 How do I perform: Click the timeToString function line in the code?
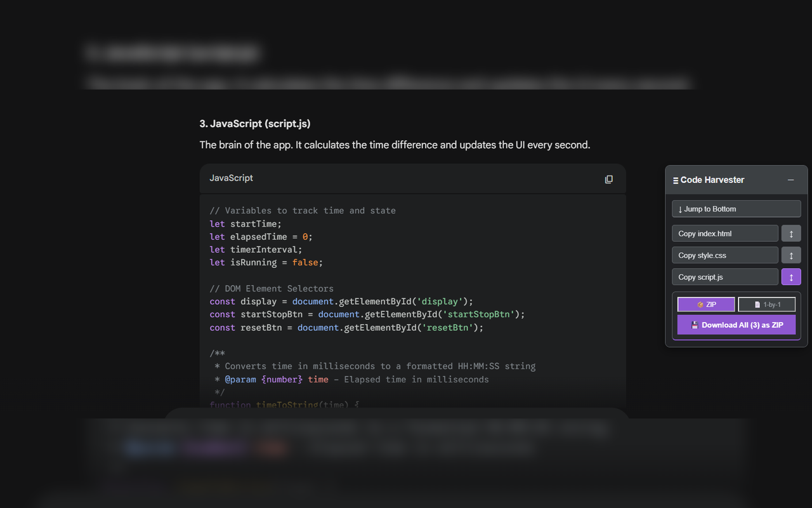point(284,404)
